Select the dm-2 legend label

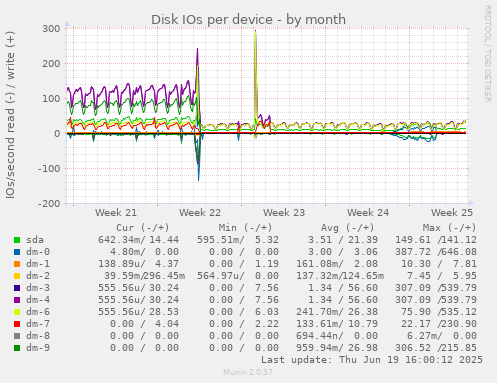pos(38,276)
